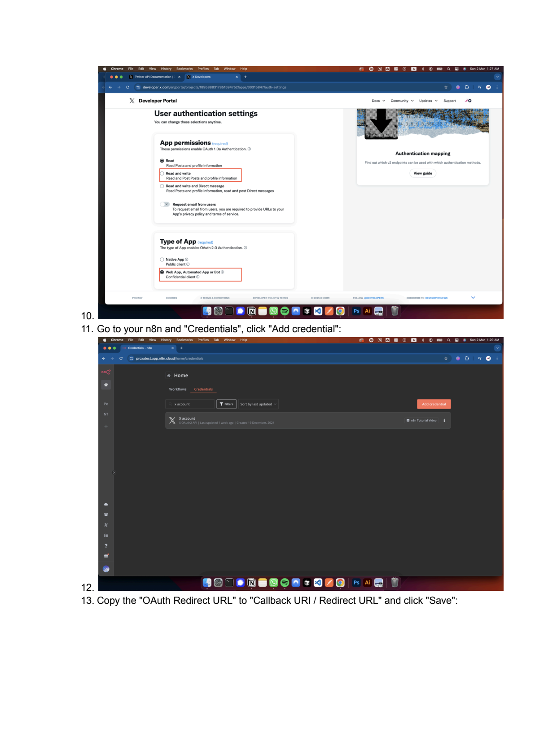Open tab search dropdown in X Developers window
Screen dimensions: 535x756
[x=497, y=77]
